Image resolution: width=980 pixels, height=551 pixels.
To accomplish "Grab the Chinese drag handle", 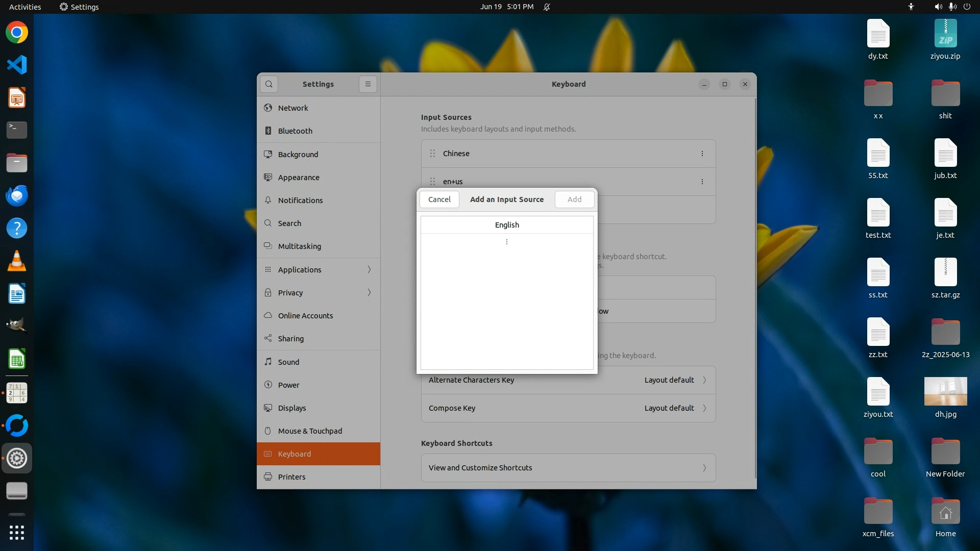I will 432,154.
